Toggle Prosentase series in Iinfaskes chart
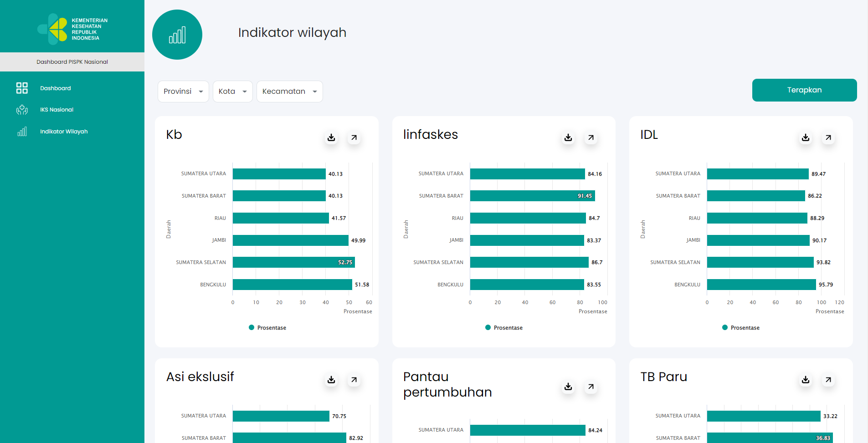 point(504,328)
